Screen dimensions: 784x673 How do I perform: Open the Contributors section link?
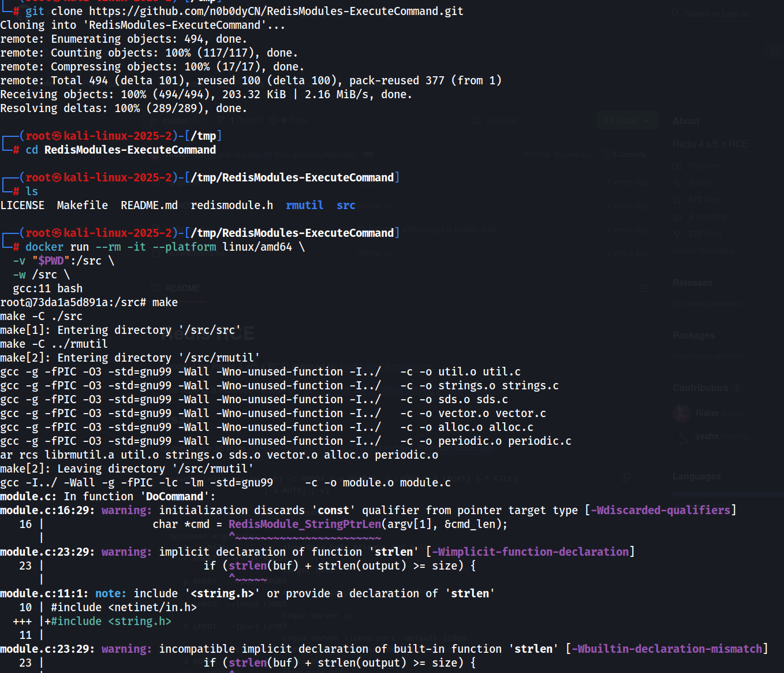706,388
